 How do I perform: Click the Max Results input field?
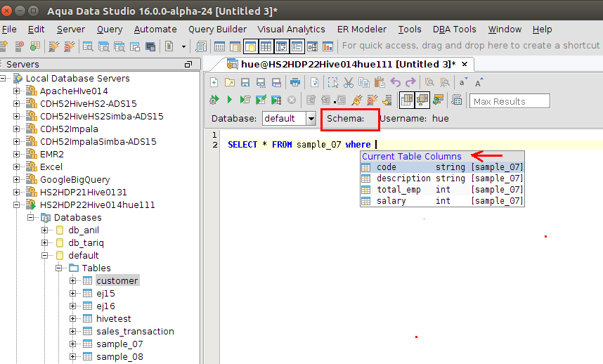(x=510, y=101)
